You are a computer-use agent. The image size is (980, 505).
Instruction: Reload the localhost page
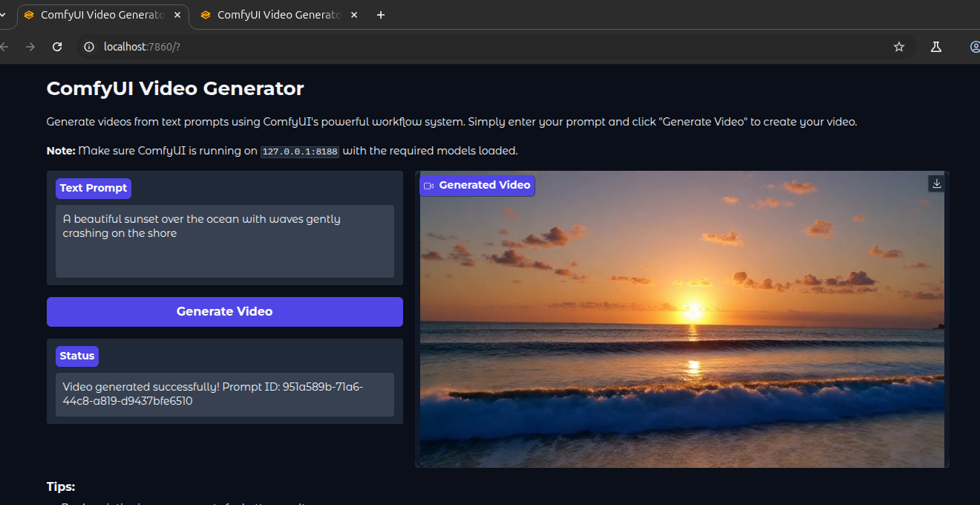coord(57,47)
